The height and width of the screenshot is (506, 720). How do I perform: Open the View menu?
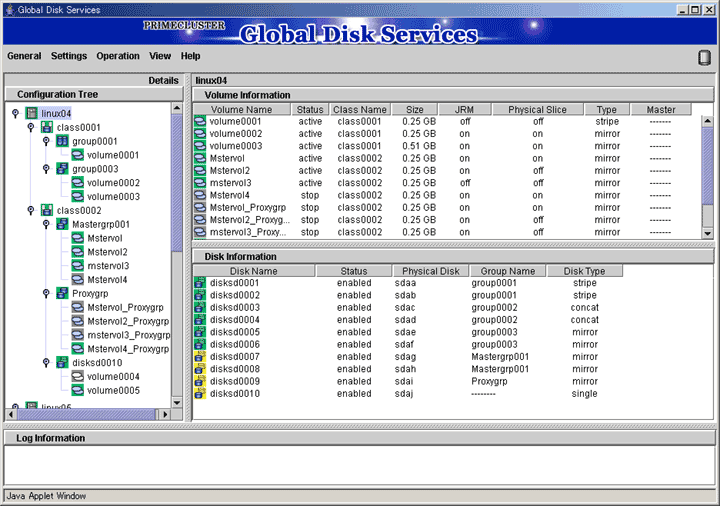tap(160, 56)
